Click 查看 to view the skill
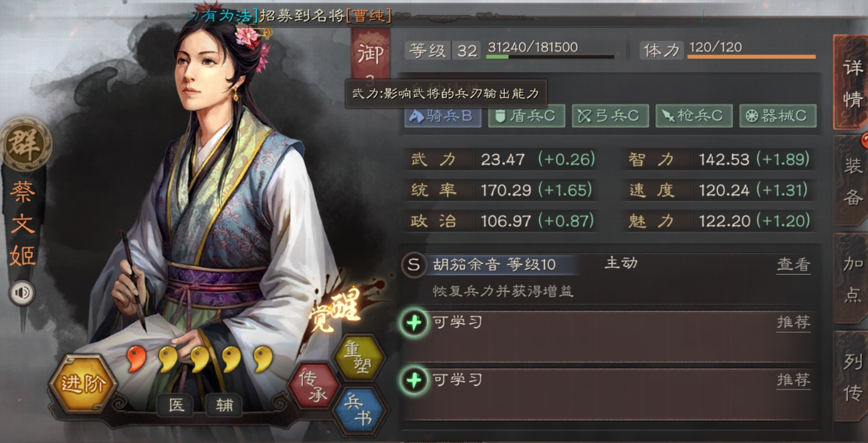The width and height of the screenshot is (868, 443). pyautogui.click(x=793, y=265)
